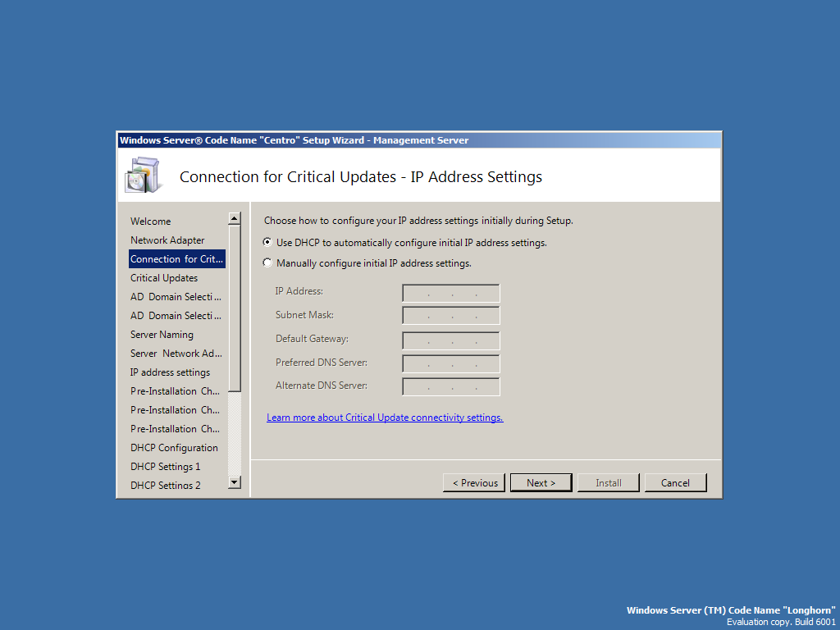This screenshot has width=840, height=630.
Task: Cancel the setup wizard
Action: [x=676, y=482]
